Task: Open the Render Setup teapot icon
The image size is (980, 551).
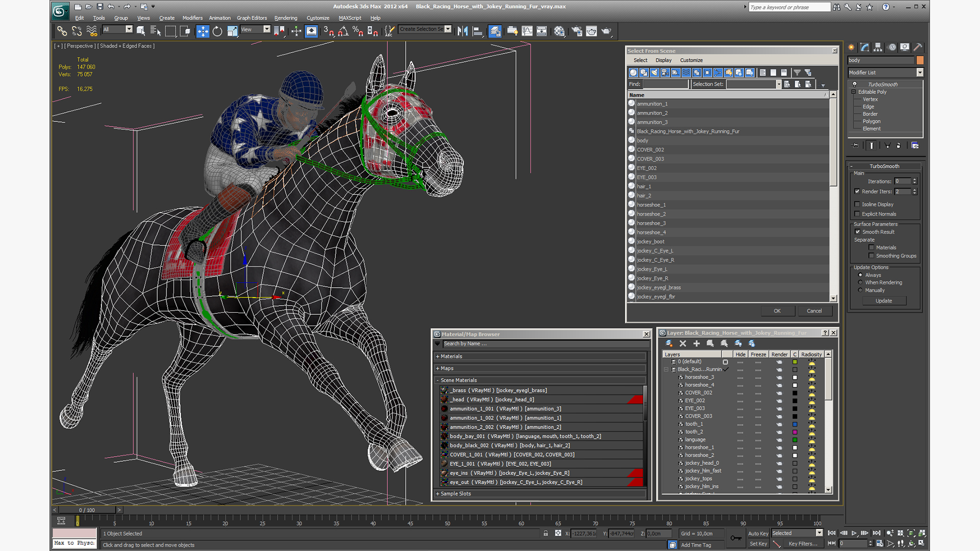Action: pyautogui.click(x=577, y=31)
